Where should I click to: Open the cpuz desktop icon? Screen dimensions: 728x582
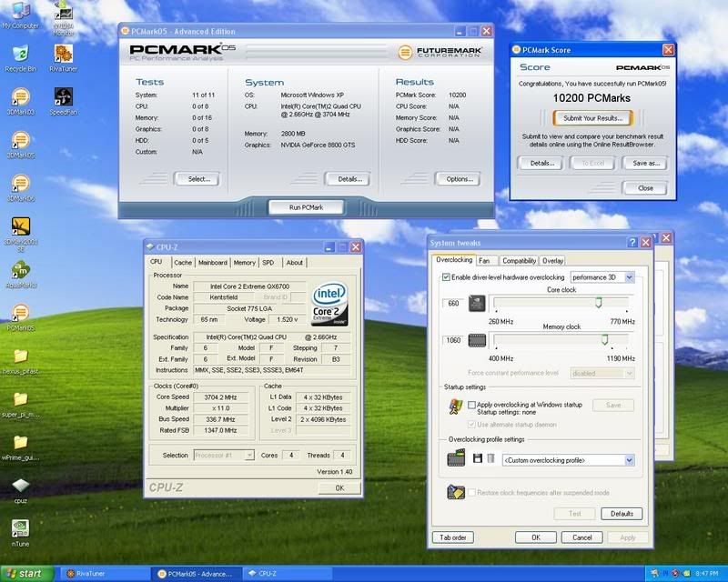coord(20,486)
